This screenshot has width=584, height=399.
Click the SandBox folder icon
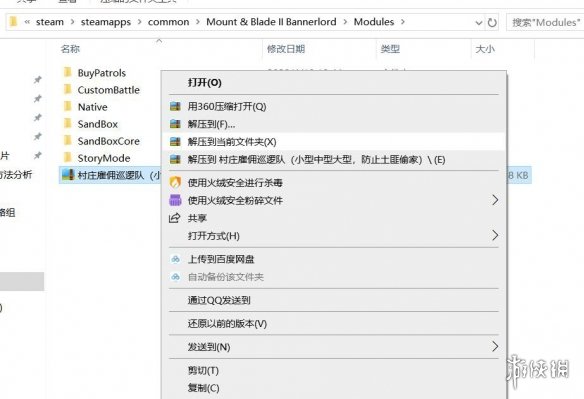68,124
